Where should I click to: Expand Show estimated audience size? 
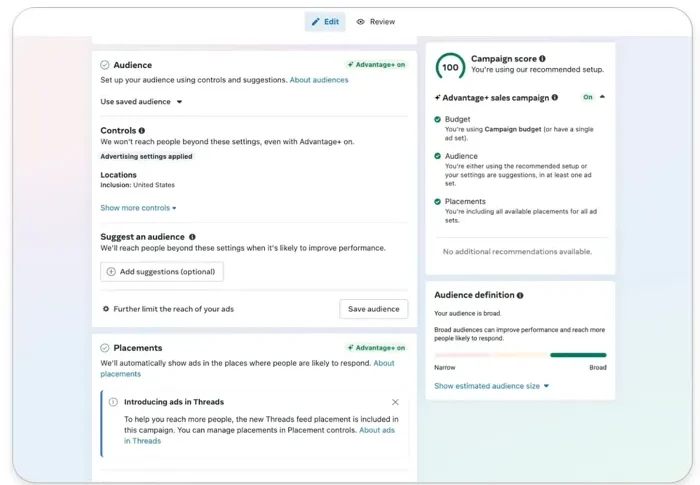pos(491,386)
